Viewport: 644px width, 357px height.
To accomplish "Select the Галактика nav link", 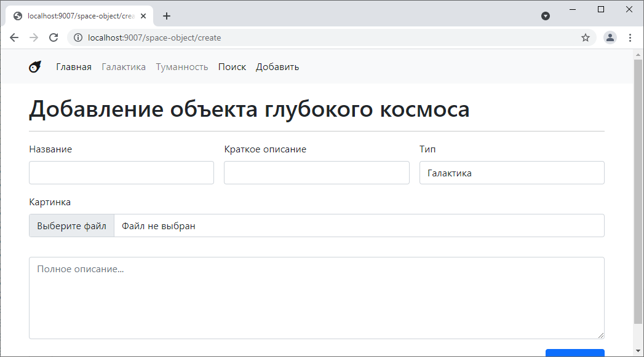I will pos(124,67).
